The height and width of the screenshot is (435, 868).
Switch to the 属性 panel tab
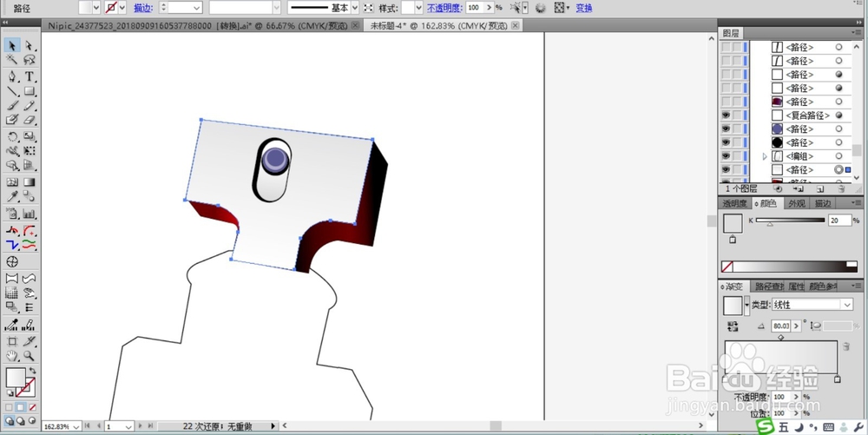(x=796, y=287)
